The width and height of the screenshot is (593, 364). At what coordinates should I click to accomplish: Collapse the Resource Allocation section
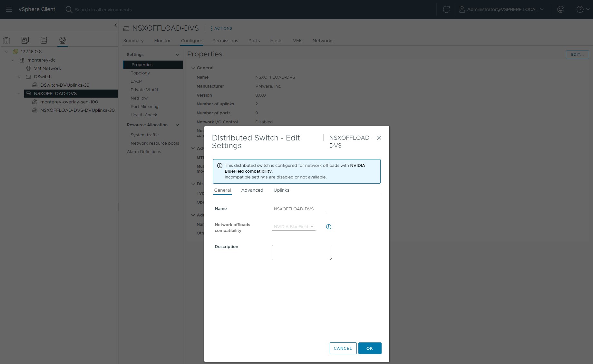pyautogui.click(x=177, y=125)
